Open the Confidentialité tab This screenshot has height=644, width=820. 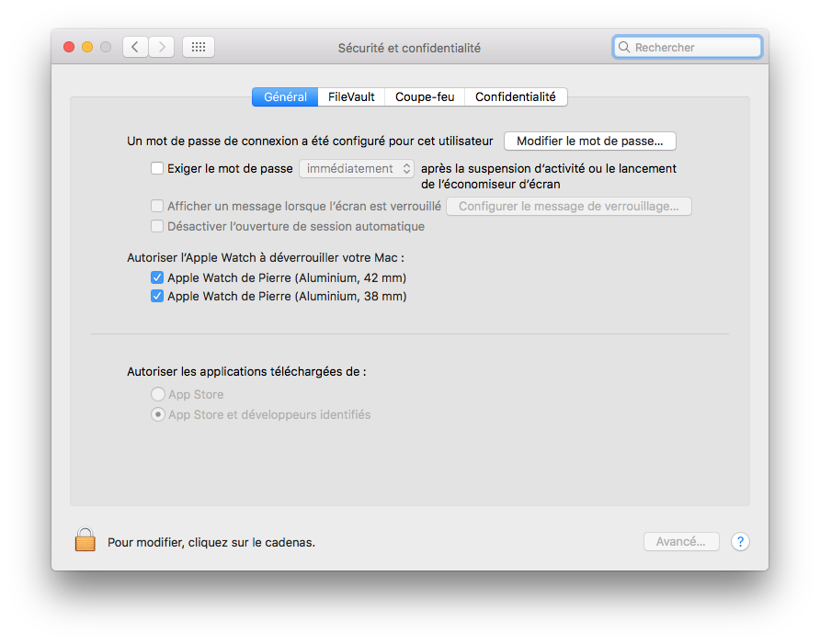point(516,96)
